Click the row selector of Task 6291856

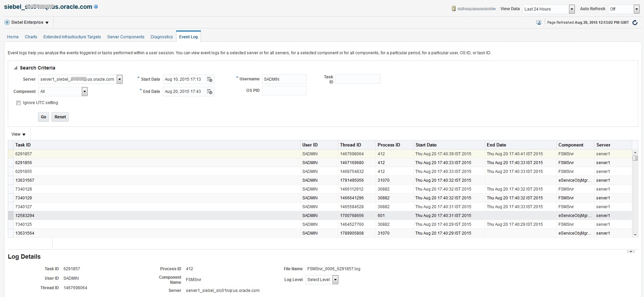click(11, 163)
